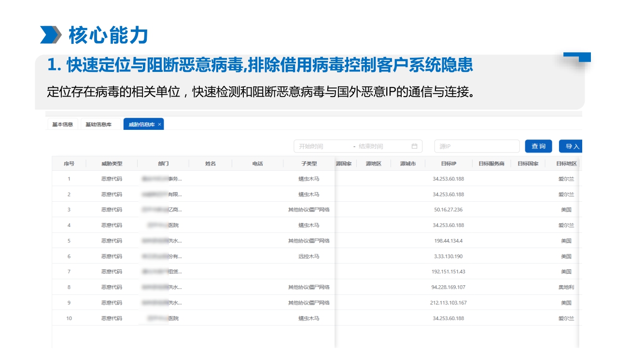Select target IP 3.33.130.190
This screenshot has height=362, width=644.
click(x=448, y=256)
